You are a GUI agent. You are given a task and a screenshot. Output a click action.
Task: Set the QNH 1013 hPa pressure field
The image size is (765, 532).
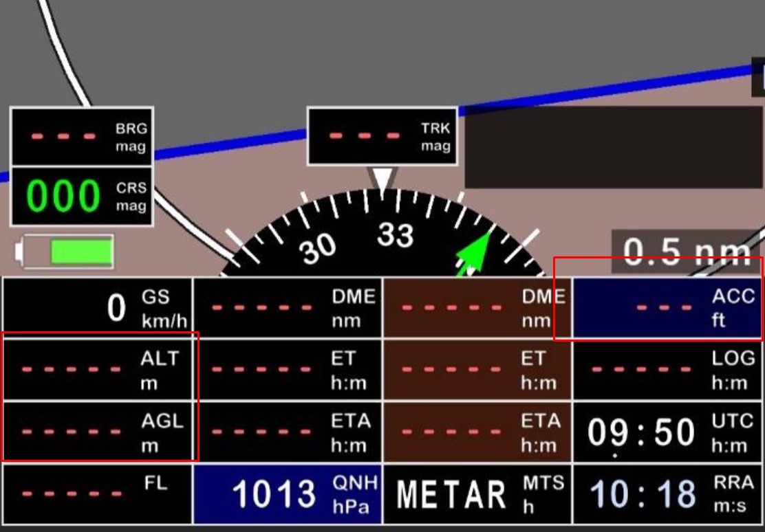(x=288, y=494)
